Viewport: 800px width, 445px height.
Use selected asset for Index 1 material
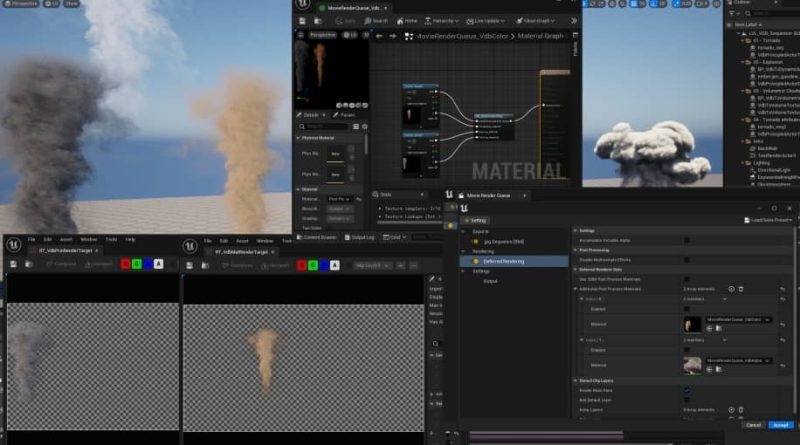(x=710, y=369)
